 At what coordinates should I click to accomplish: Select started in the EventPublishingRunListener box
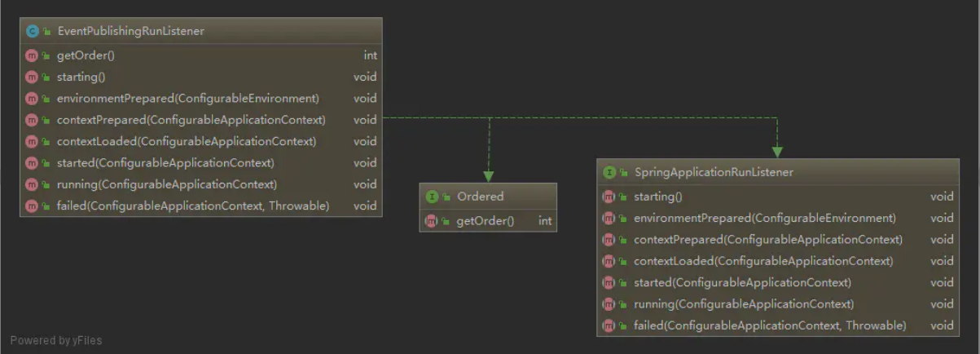click(165, 162)
